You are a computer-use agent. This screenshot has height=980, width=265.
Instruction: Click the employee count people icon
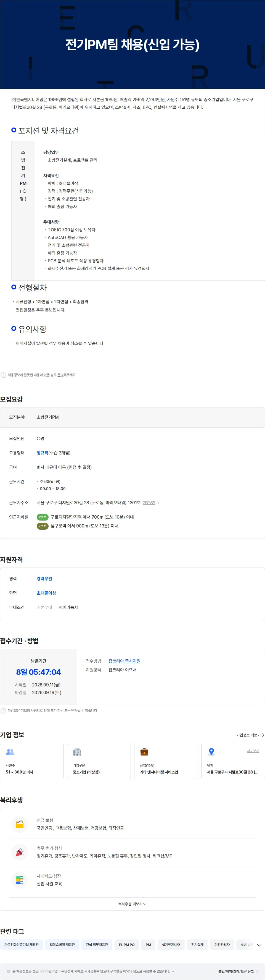click(x=10, y=752)
